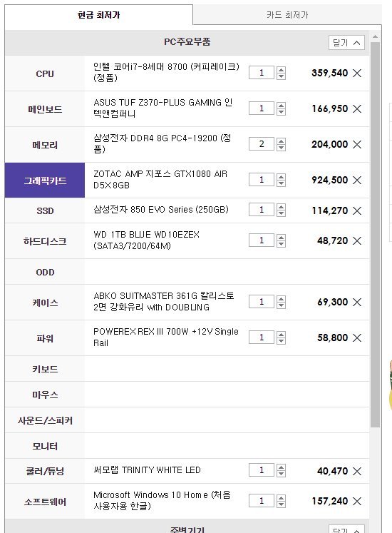The height and width of the screenshot is (533, 392).
Task: Click the graphics card quantity field
Action: tap(262, 180)
